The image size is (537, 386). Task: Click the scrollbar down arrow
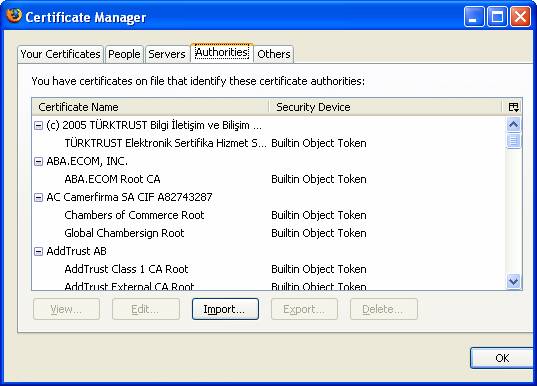click(x=513, y=282)
